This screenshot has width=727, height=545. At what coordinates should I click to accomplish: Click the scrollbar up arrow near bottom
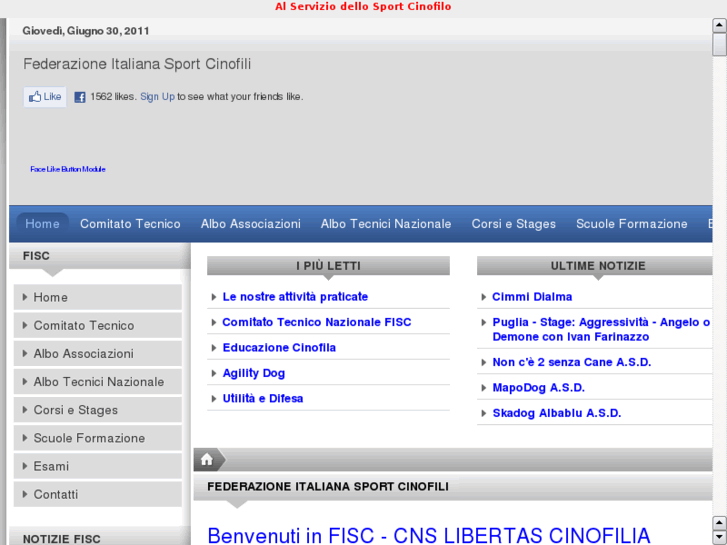720,524
